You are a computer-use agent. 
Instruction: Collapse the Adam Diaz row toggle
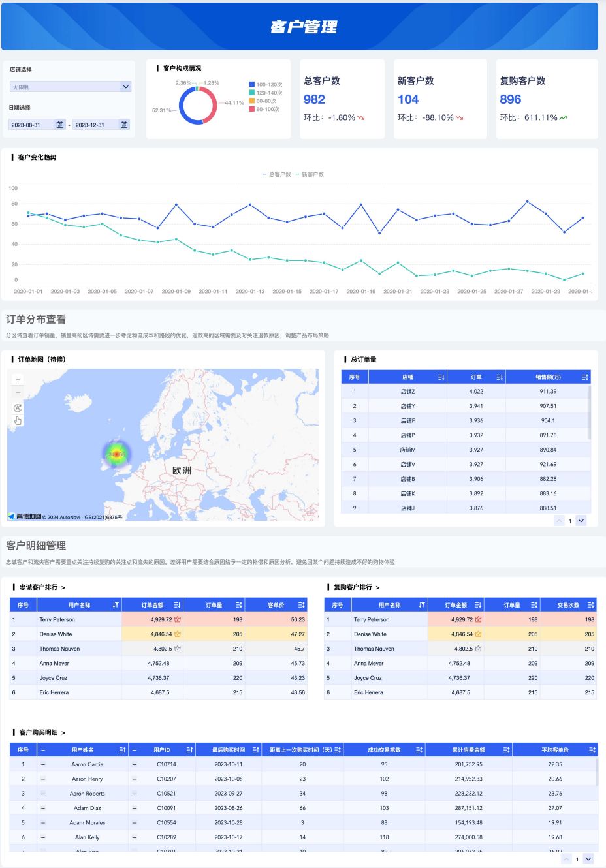point(43,808)
